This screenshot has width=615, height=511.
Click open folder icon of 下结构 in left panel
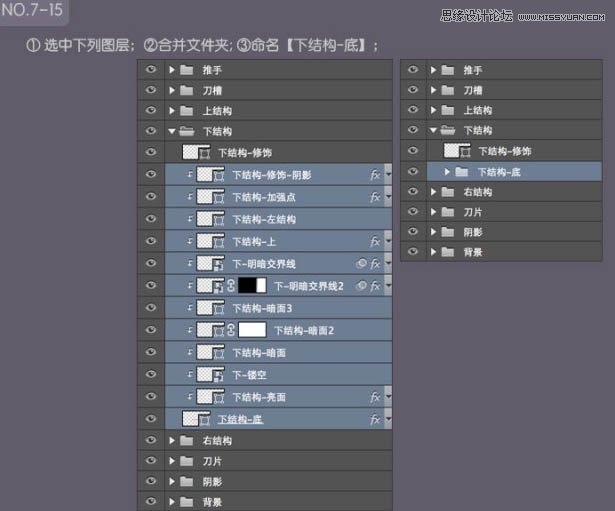point(187,131)
